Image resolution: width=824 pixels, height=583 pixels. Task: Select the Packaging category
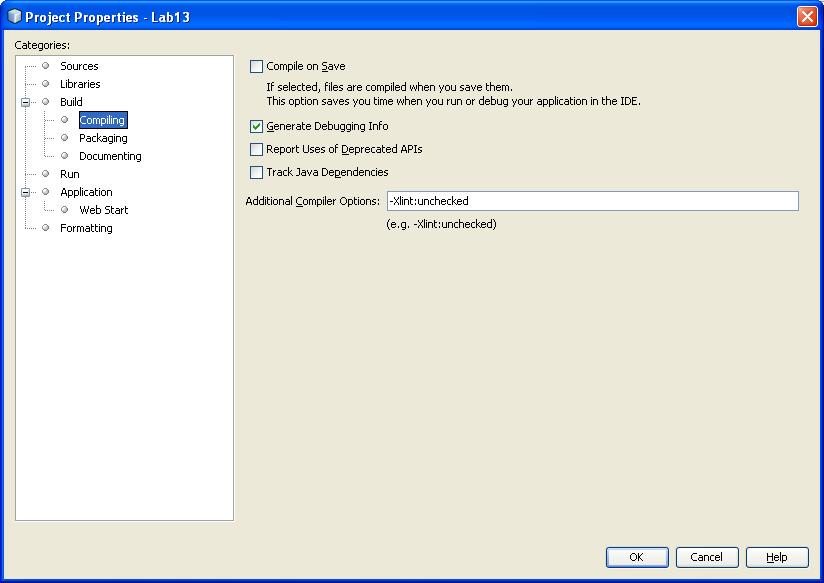pyautogui.click(x=103, y=138)
